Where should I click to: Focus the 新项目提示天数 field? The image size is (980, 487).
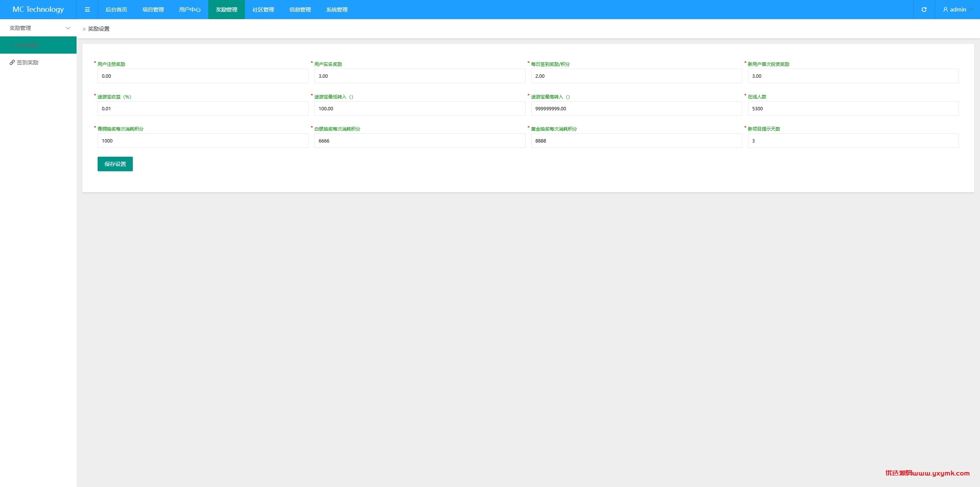click(x=853, y=141)
